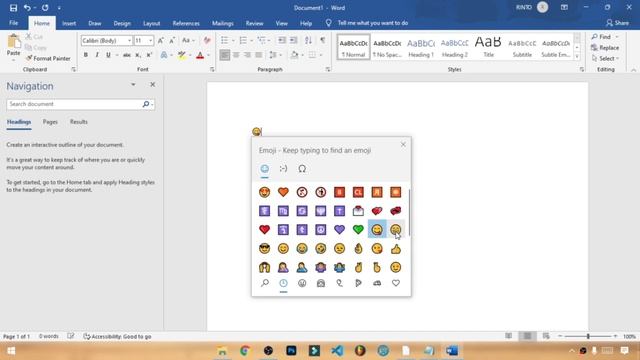Click the font color red A swatch
Viewport: 640px width, 360px height.
[200, 55]
